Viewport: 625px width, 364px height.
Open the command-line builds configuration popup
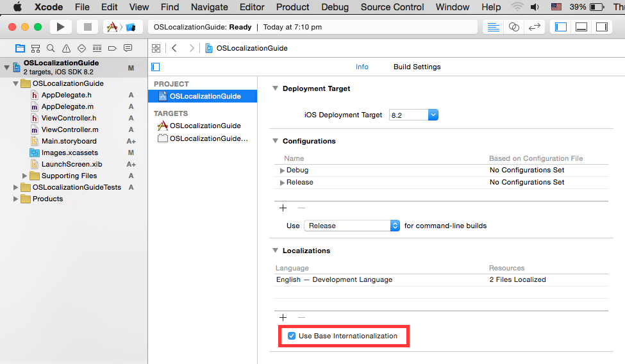(x=352, y=226)
